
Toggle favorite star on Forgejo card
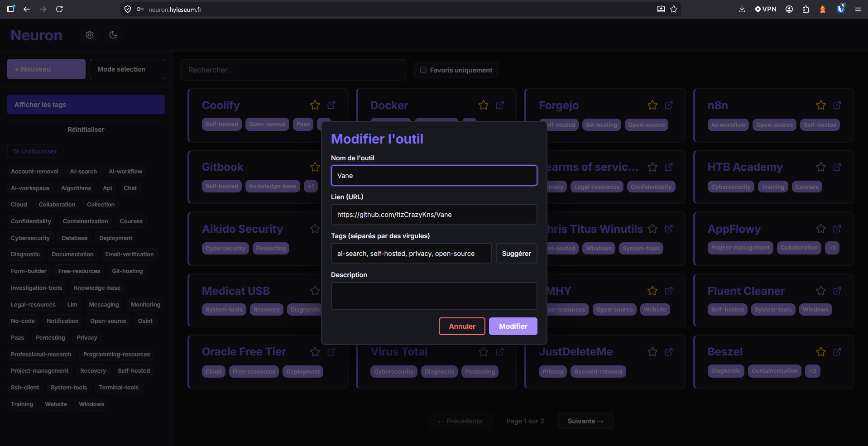[x=652, y=105]
